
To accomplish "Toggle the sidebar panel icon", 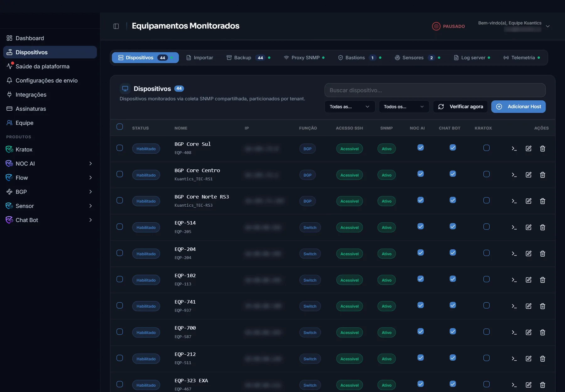I will point(116,26).
